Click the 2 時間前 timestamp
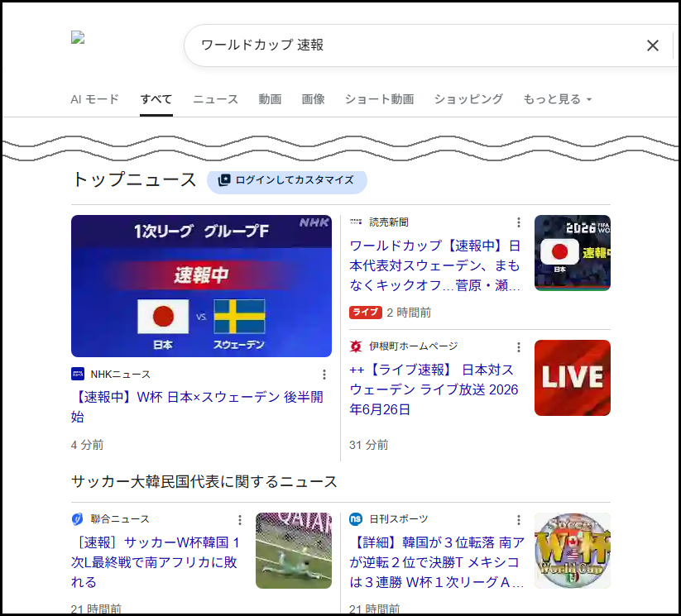 coord(409,313)
